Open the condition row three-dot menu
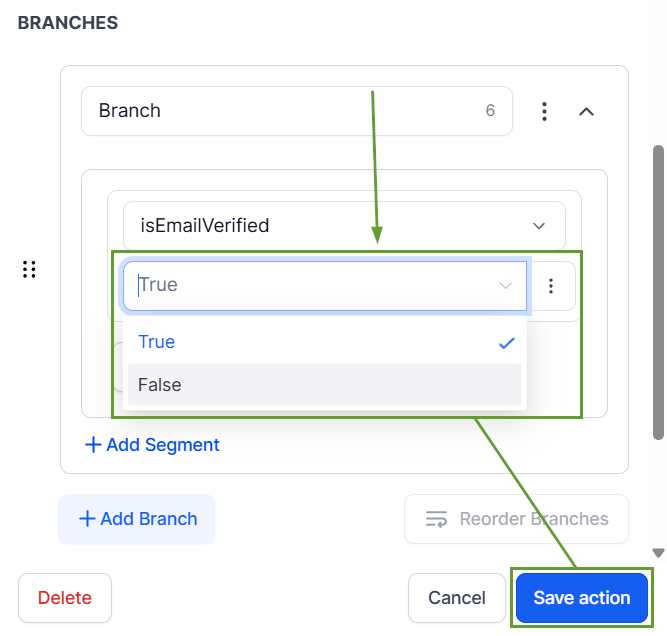The image size is (667, 636). pos(551,286)
